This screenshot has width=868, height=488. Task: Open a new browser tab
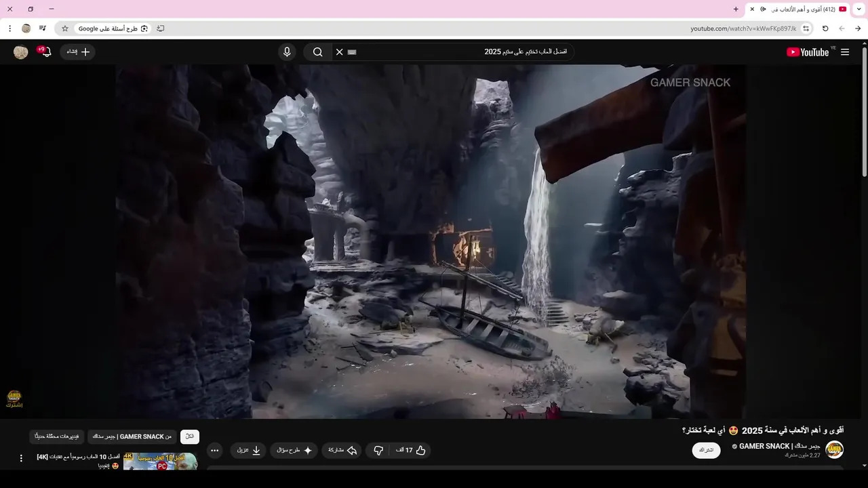tap(736, 9)
